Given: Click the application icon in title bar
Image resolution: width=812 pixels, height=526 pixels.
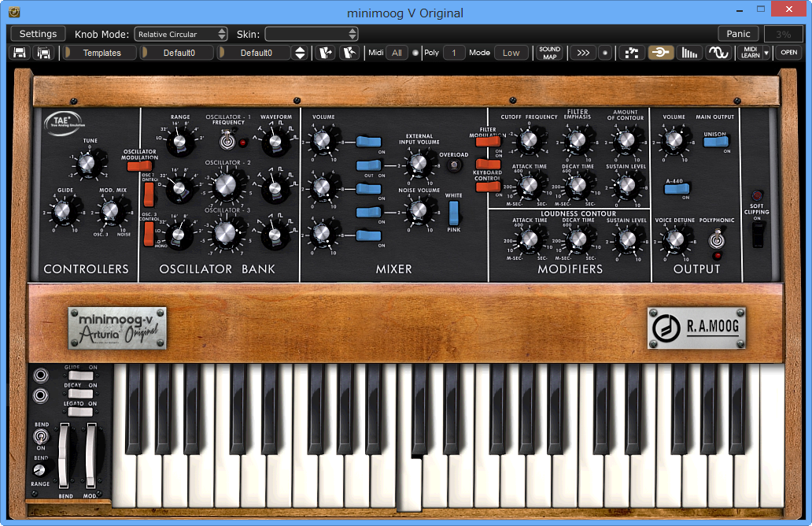Looking at the screenshot, I should click(14, 11).
